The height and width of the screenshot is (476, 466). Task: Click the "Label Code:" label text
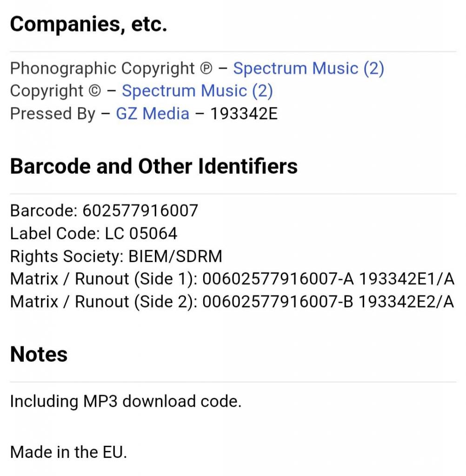click(55, 233)
